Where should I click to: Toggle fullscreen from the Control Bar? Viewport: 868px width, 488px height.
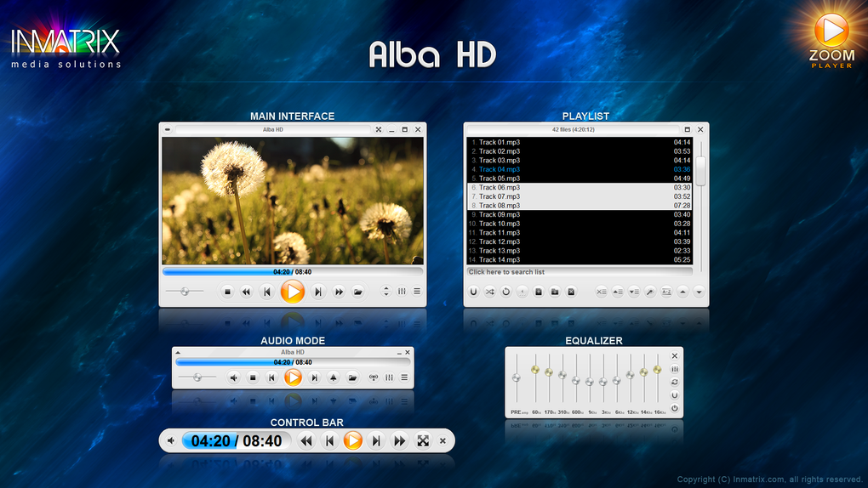(423, 441)
